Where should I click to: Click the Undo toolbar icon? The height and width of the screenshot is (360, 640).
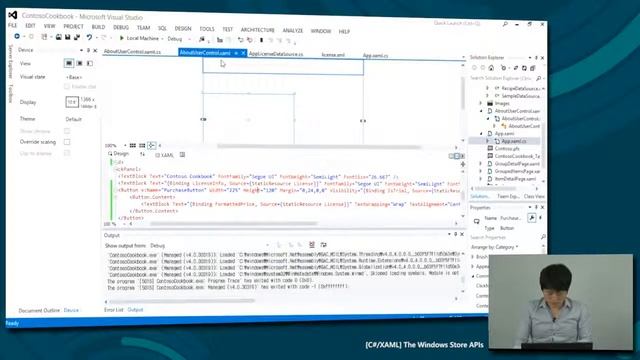click(x=89, y=38)
